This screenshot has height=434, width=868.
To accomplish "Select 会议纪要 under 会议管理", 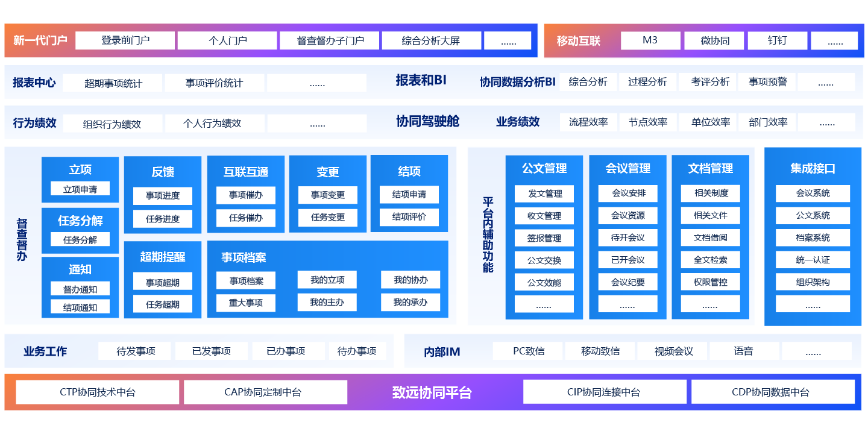I will point(627,281).
